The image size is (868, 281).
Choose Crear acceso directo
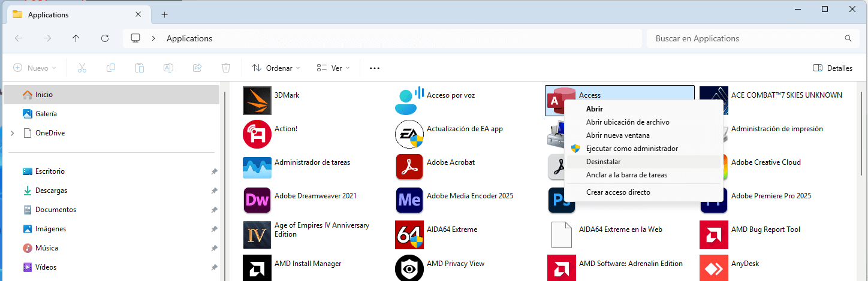644,192
